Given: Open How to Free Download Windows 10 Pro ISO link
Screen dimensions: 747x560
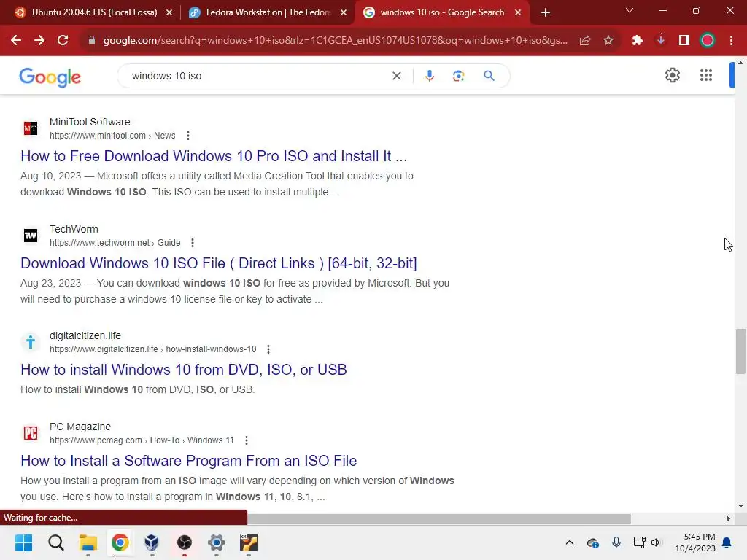Looking at the screenshot, I should pos(214,156).
